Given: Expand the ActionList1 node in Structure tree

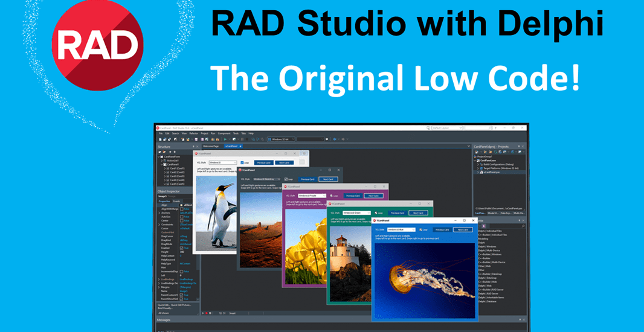Looking at the screenshot, I should [162, 161].
